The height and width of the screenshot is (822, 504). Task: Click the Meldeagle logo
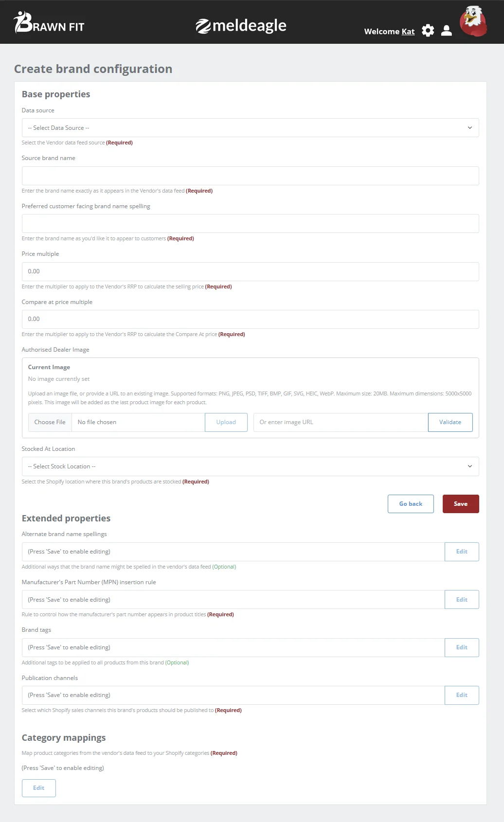[241, 25]
